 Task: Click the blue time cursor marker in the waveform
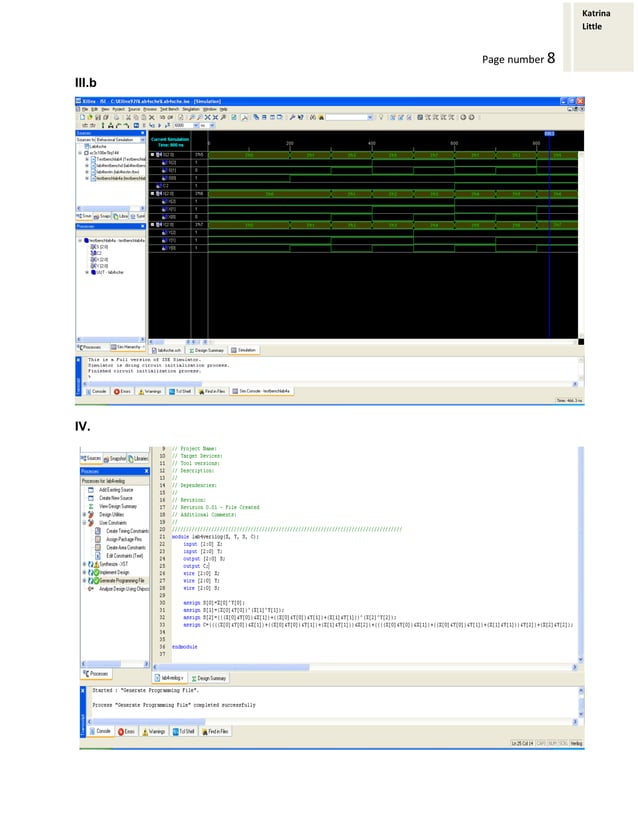[x=549, y=134]
